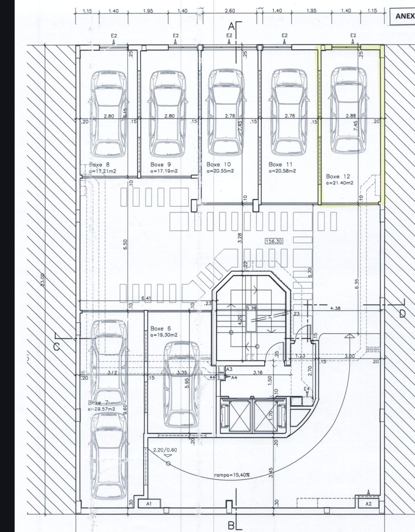Viewport: 415px width, 532px height.
Task: Click the A3 door label
Action: (229, 369)
